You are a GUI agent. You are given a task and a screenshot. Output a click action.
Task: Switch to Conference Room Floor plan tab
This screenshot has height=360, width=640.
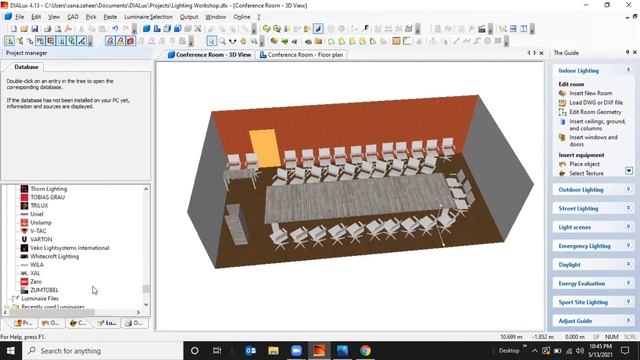click(301, 55)
